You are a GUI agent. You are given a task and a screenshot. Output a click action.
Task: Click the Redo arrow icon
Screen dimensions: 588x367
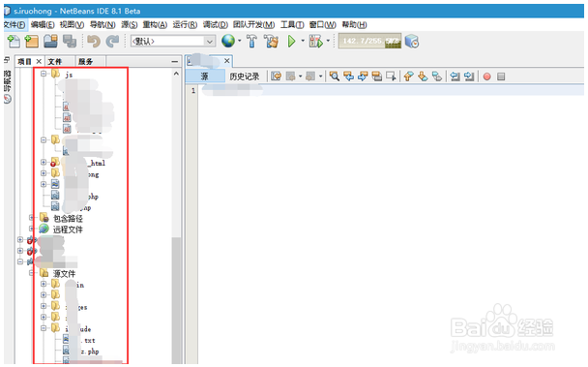(x=112, y=41)
